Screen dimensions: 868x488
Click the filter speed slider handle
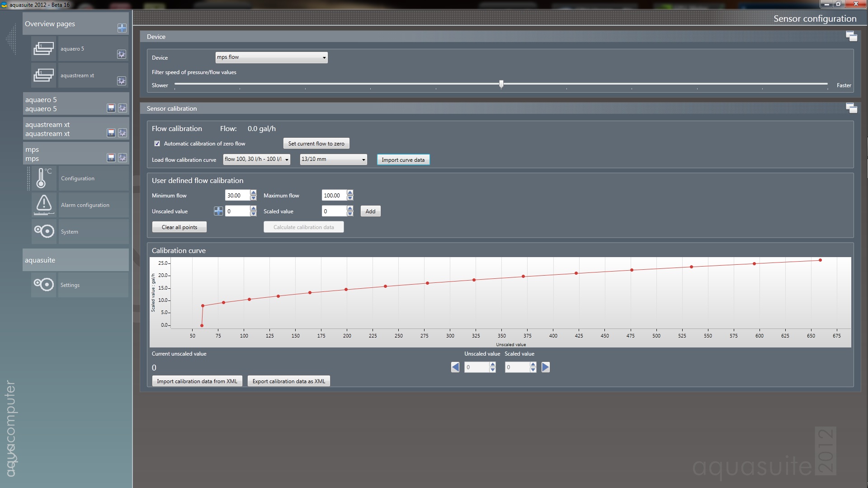tap(501, 84)
